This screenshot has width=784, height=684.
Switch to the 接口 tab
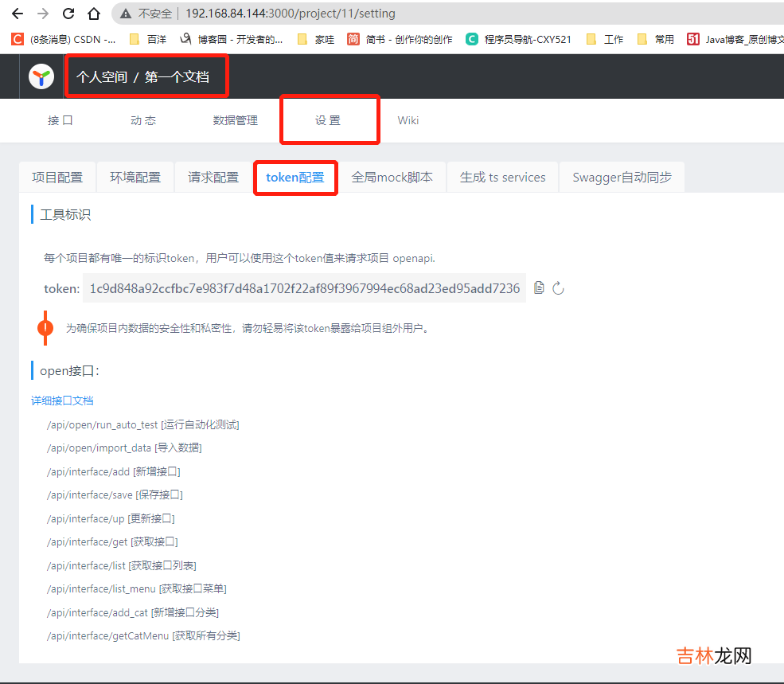pos(60,120)
